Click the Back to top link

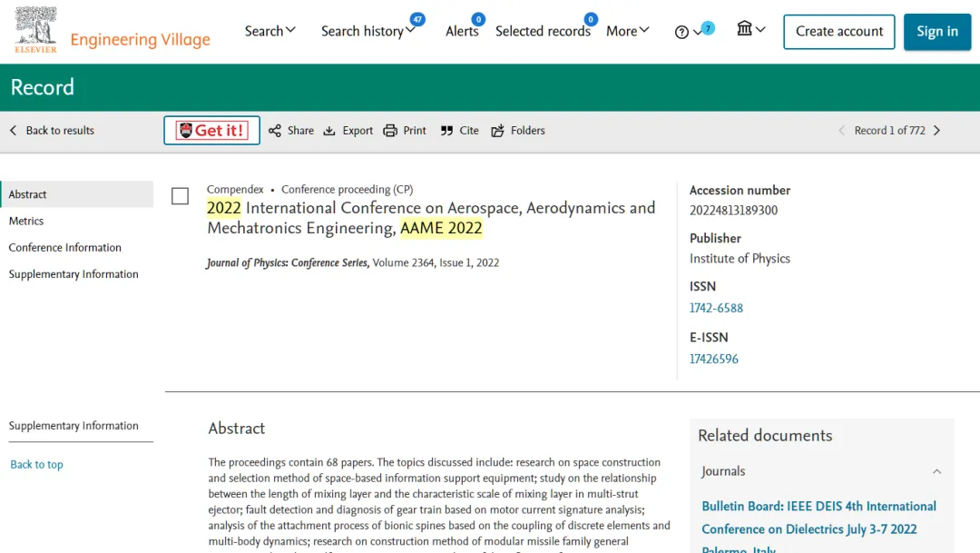(37, 464)
